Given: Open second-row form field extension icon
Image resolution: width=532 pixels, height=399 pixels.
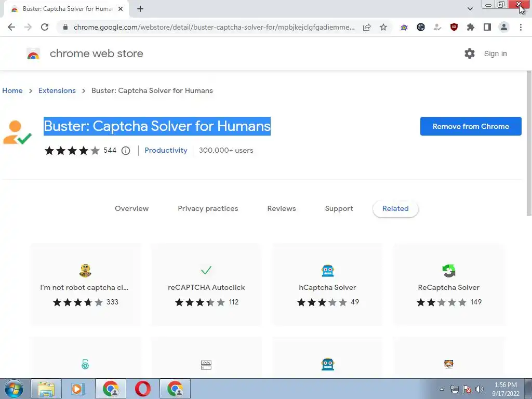Looking at the screenshot, I should pyautogui.click(x=206, y=365).
